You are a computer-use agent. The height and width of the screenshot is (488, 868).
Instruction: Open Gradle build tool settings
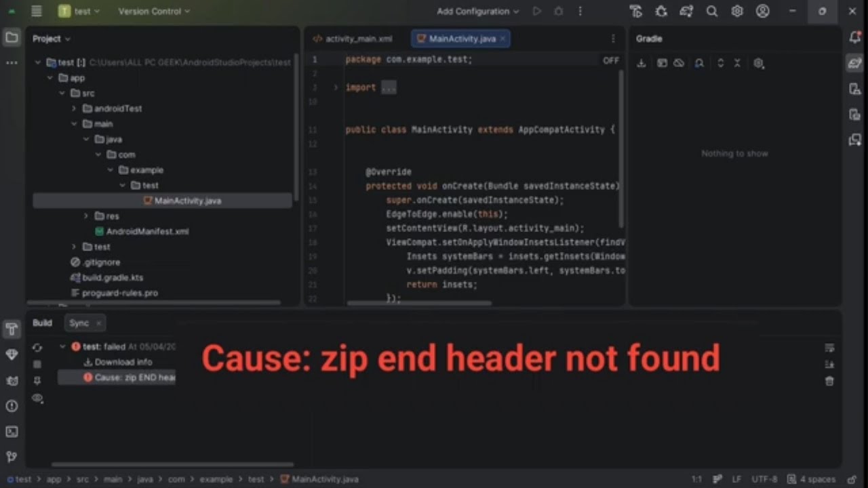coord(759,63)
